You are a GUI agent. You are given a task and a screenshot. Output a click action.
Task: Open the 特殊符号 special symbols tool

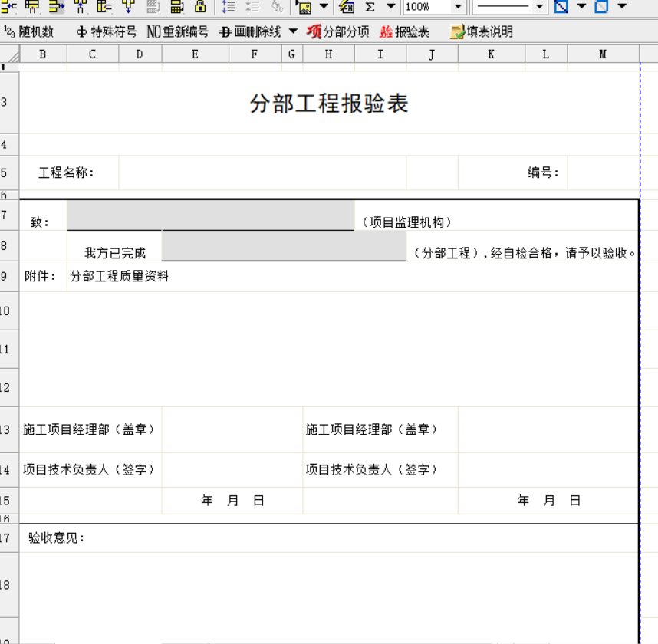tap(107, 32)
